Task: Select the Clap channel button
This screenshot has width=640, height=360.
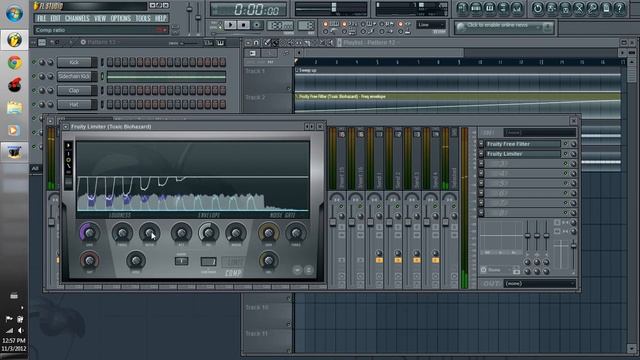Action: tap(74, 91)
